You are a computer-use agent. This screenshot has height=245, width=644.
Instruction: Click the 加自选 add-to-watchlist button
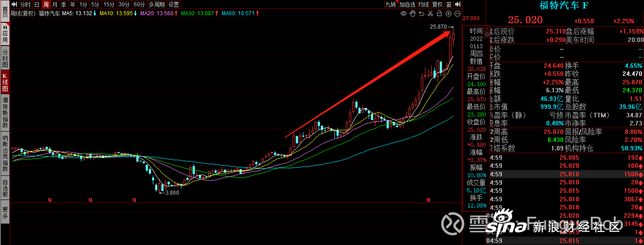click(x=407, y=4)
